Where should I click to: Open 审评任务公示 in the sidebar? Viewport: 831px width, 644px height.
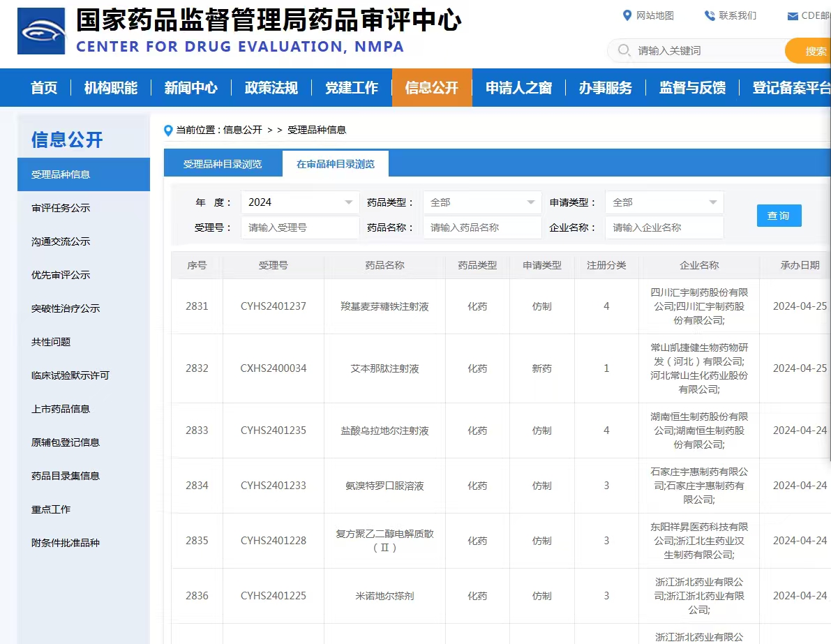coord(61,208)
